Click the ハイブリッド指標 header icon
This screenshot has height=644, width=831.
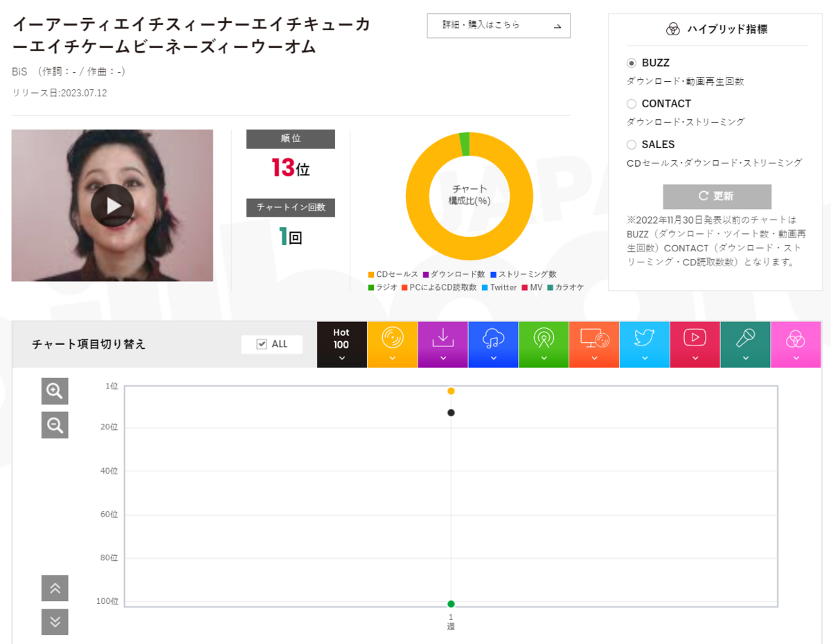click(x=672, y=29)
